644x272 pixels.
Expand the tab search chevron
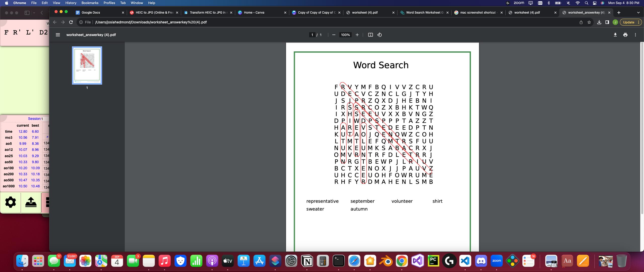click(638, 12)
